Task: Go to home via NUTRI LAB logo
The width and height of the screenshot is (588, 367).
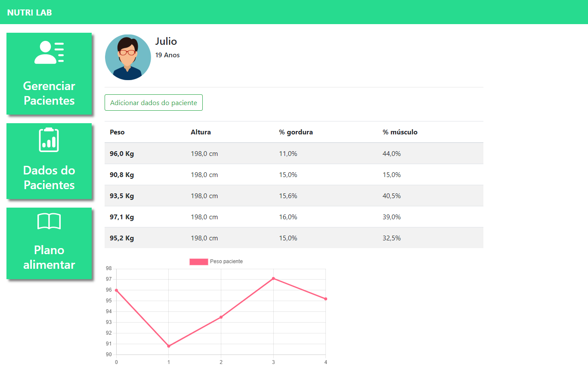Action: point(30,12)
